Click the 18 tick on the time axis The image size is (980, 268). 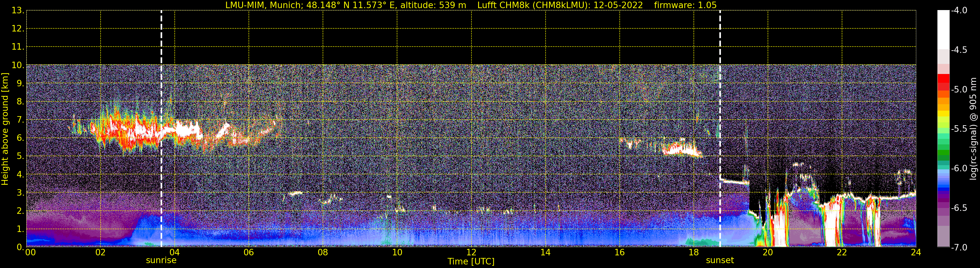click(x=694, y=252)
